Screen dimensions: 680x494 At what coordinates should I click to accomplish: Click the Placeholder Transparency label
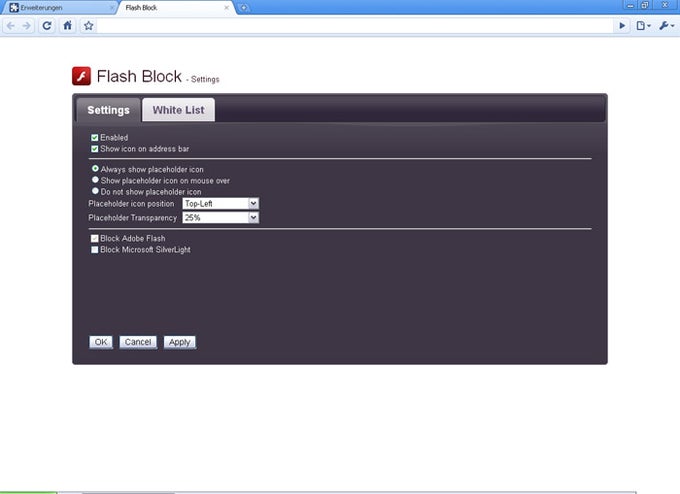coord(132,218)
